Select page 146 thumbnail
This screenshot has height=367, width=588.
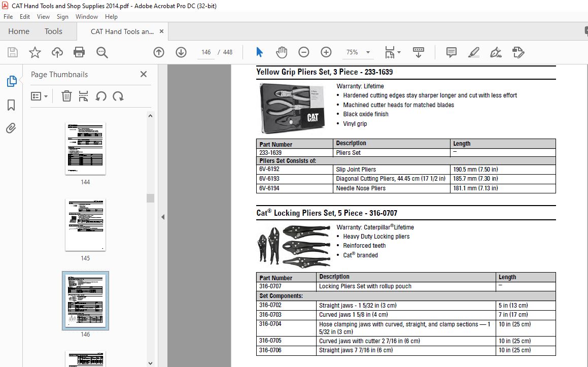86,301
